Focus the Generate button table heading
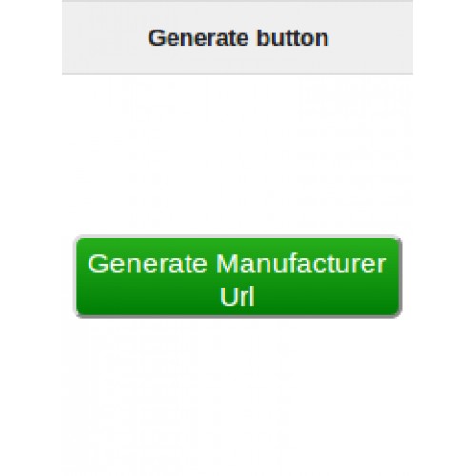 click(238, 37)
